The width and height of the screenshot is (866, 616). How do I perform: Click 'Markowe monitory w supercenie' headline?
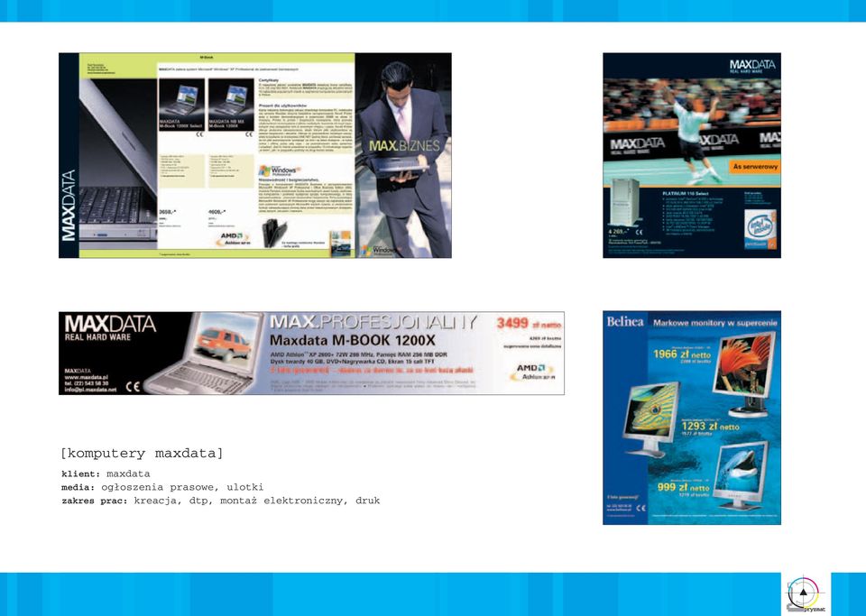(x=714, y=322)
